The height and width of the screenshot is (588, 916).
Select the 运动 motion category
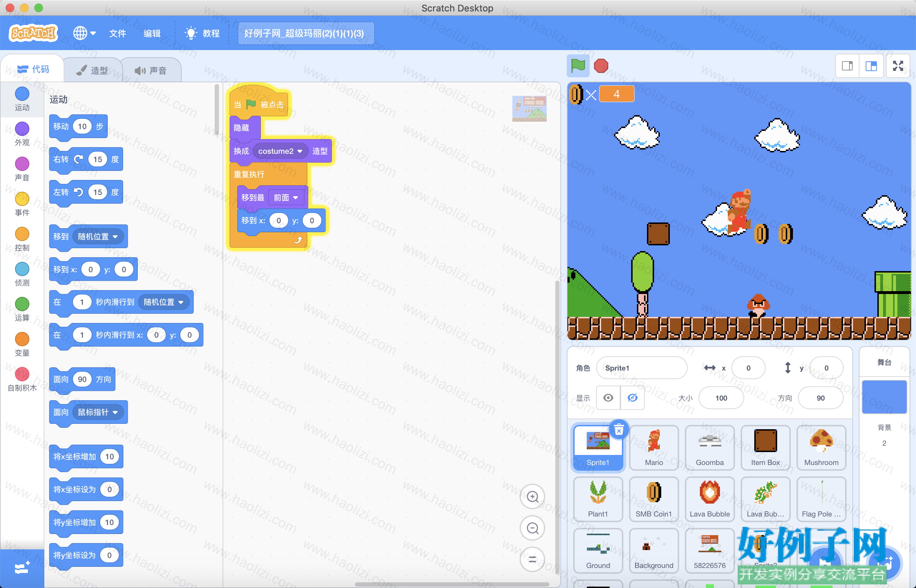click(22, 99)
